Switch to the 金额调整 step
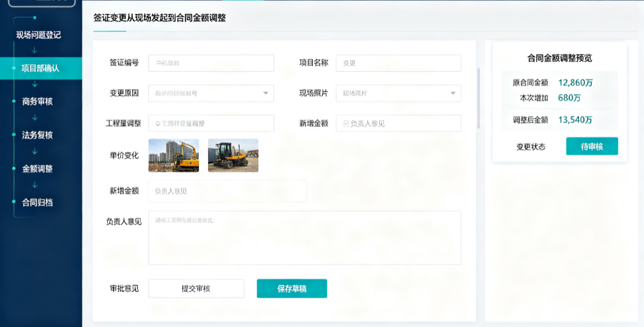This screenshot has width=644, height=327. click(x=38, y=169)
